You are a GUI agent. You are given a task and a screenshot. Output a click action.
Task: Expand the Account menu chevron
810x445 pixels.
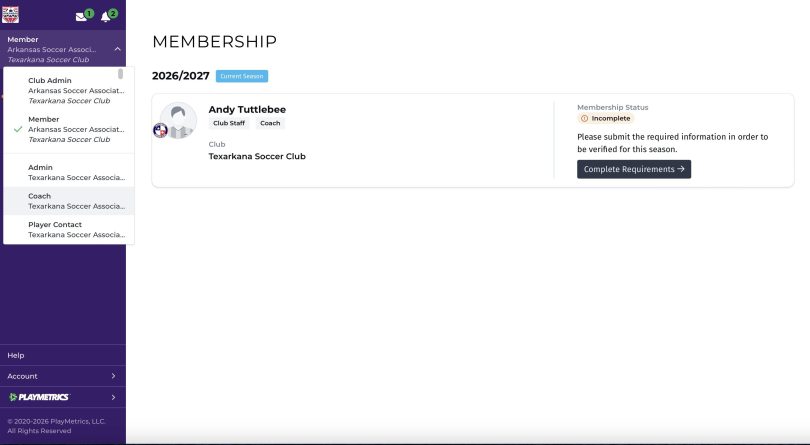point(113,376)
